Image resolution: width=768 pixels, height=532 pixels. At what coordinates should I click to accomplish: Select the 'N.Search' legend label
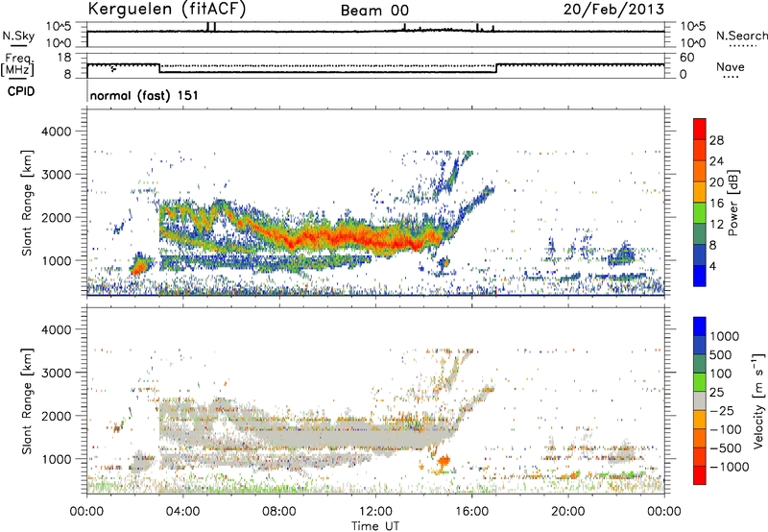(742, 36)
